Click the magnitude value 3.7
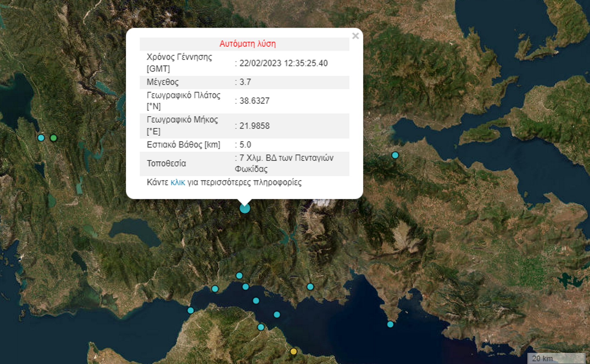The width and height of the screenshot is (590, 364). pos(245,82)
